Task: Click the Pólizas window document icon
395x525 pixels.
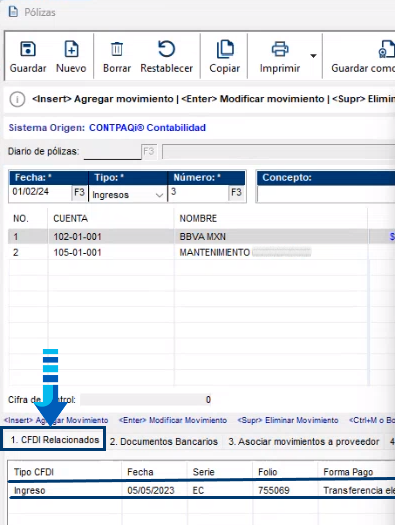Action: [x=13, y=12]
